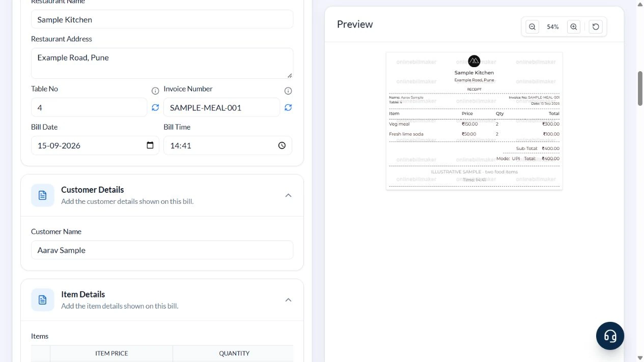Click the receipt logo in the preview
The height and width of the screenshot is (362, 644).
click(474, 61)
